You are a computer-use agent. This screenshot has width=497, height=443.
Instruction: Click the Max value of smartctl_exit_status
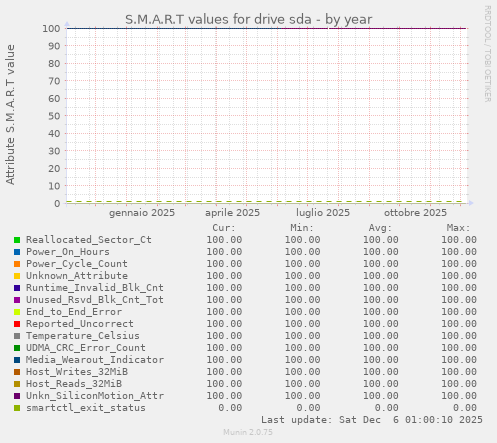click(465, 408)
